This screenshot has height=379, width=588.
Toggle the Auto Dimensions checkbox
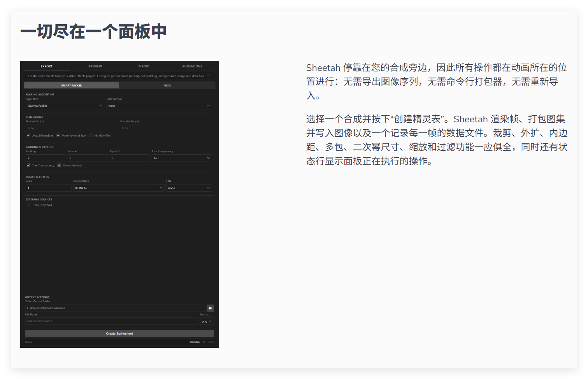click(28, 136)
